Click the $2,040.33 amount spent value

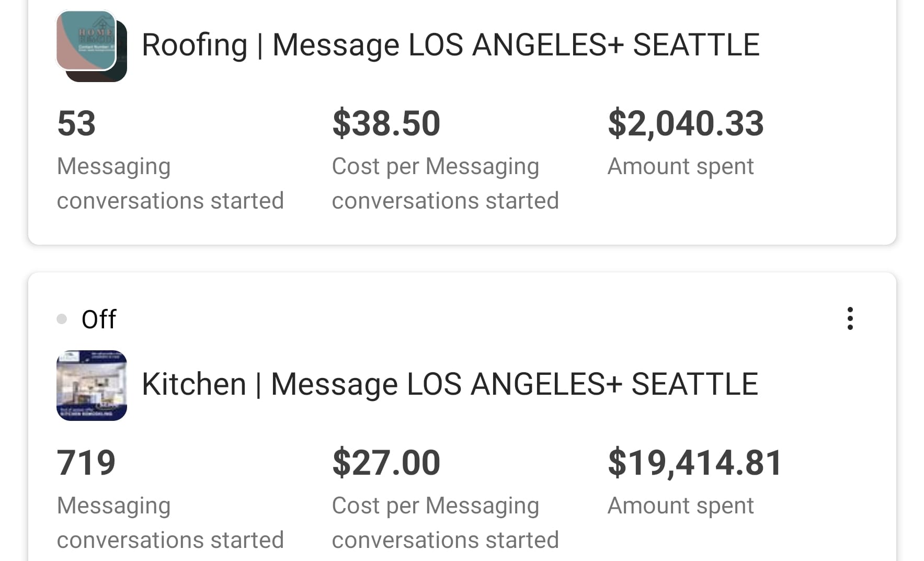tap(685, 123)
